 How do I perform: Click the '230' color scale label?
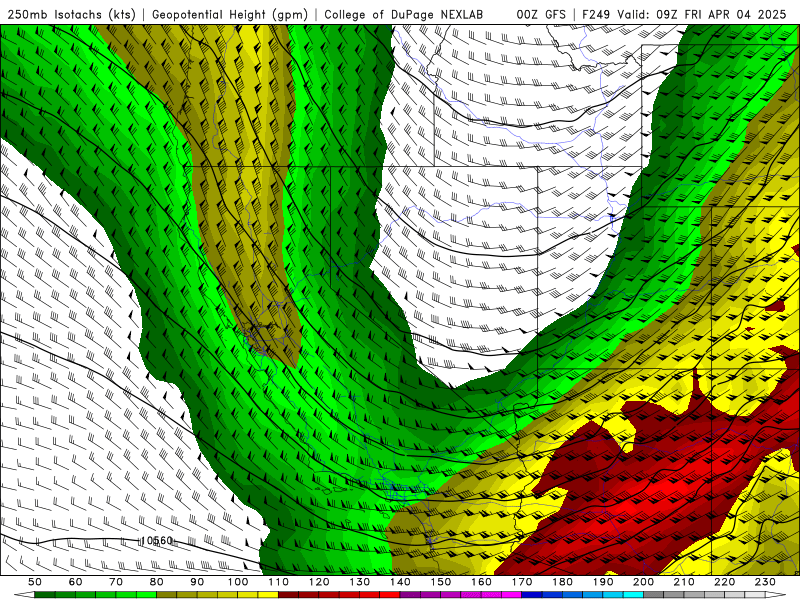(x=766, y=582)
